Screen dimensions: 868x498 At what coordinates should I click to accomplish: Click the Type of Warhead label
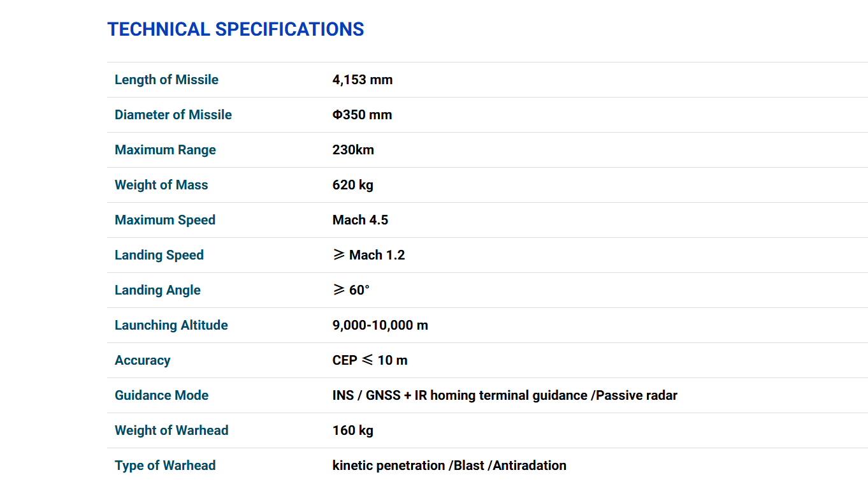(165, 465)
